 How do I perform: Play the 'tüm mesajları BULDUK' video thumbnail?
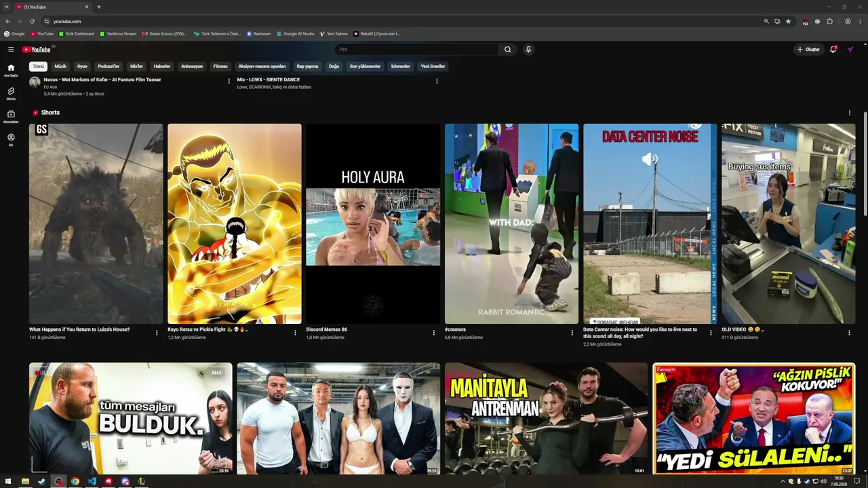tap(130, 419)
